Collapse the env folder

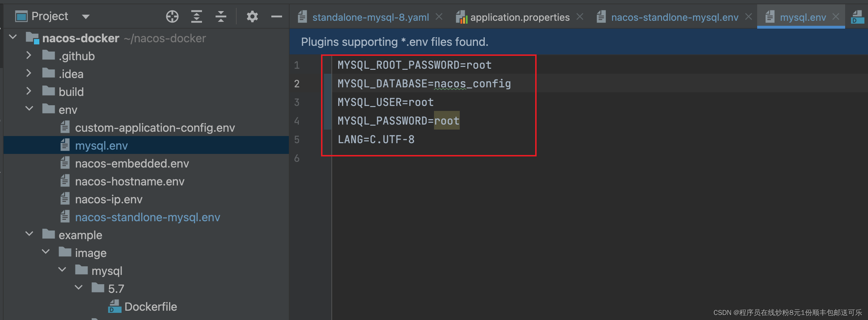click(x=29, y=108)
